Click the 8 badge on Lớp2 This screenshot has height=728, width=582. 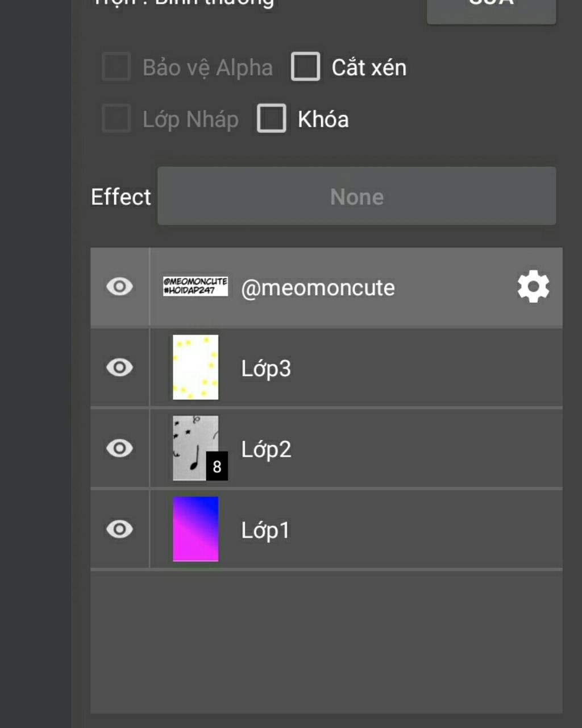217,466
